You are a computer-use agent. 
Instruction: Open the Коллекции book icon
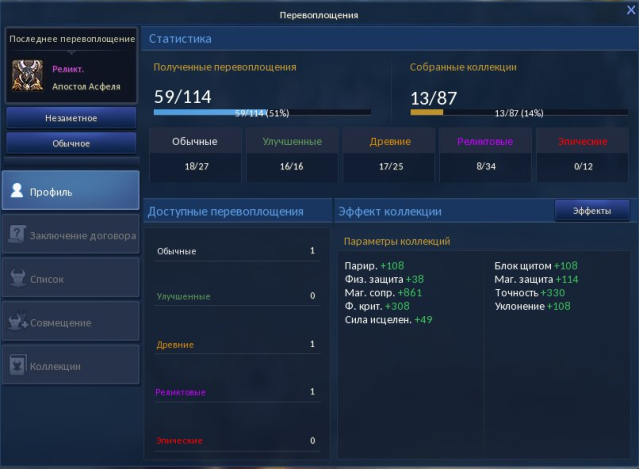17,367
